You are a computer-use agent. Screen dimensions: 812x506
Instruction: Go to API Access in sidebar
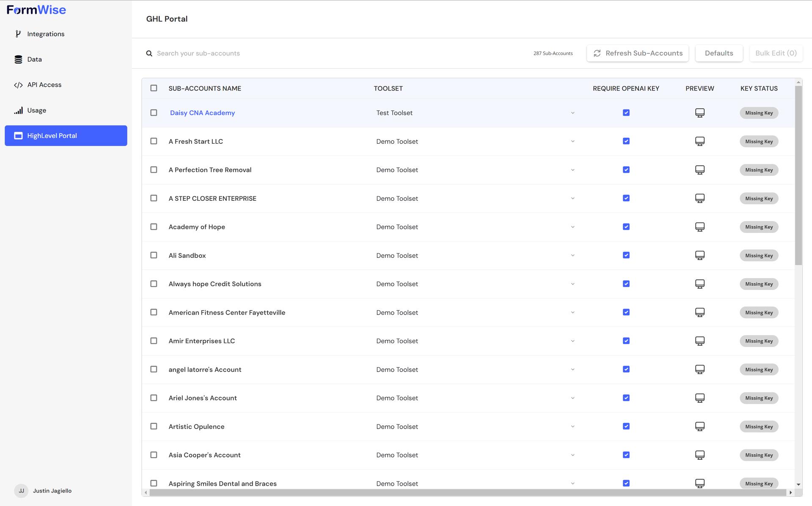click(x=44, y=85)
